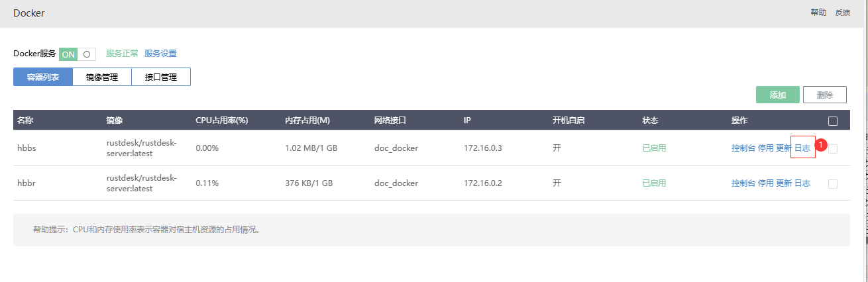Open 控制台 for the hbbs container
Viewport: 868px width, 282px height.
click(x=743, y=148)
